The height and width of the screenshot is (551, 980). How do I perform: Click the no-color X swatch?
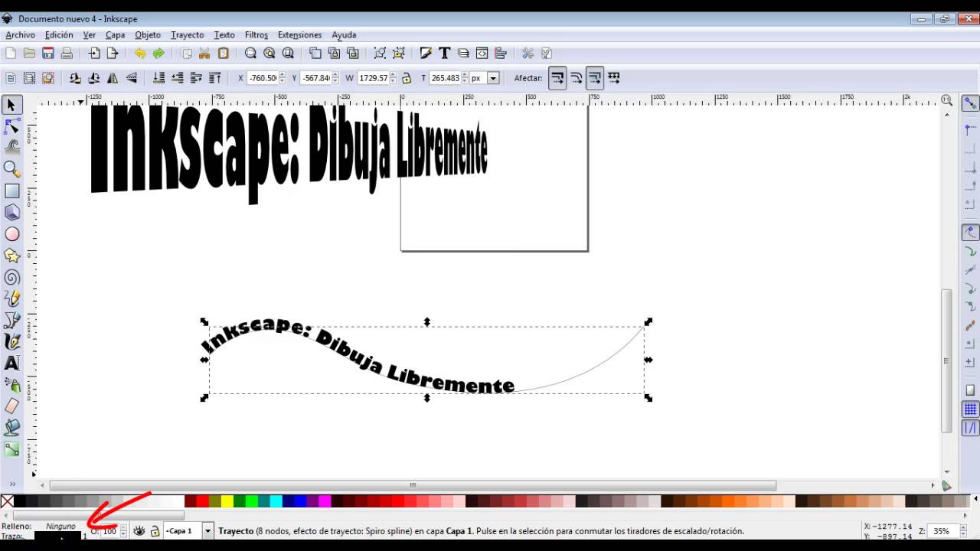pyautogui.click(x=7, y=502)
